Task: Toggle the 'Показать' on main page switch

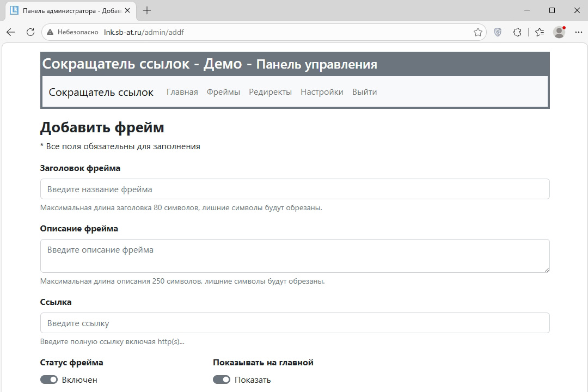Action: [x=222, y=379]
